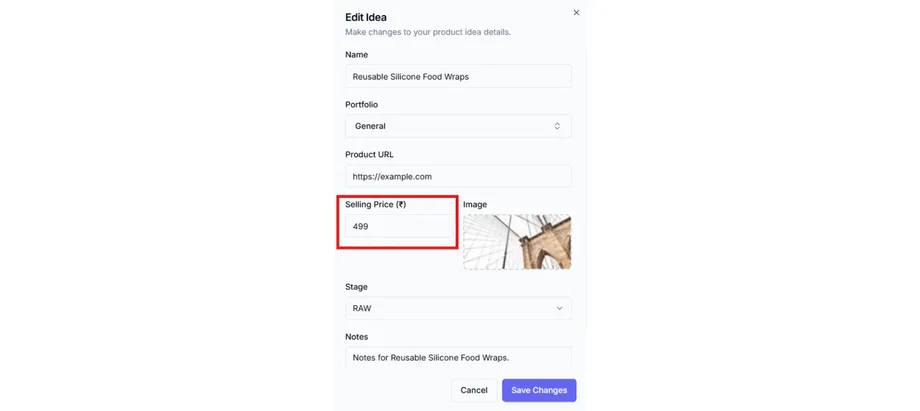Click the Portfolio up-down chevron icon
The image size is (920, 411).
[x=558, y=126]
